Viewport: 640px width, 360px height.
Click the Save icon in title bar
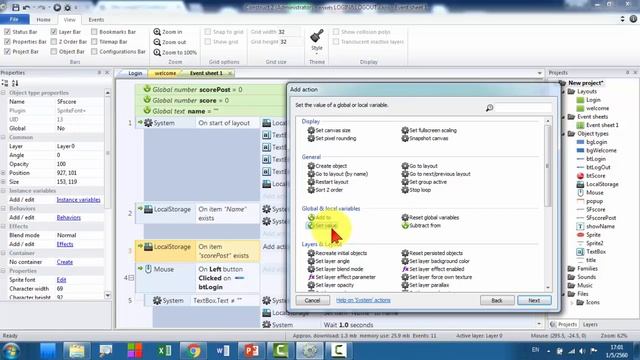coord(16,7)
